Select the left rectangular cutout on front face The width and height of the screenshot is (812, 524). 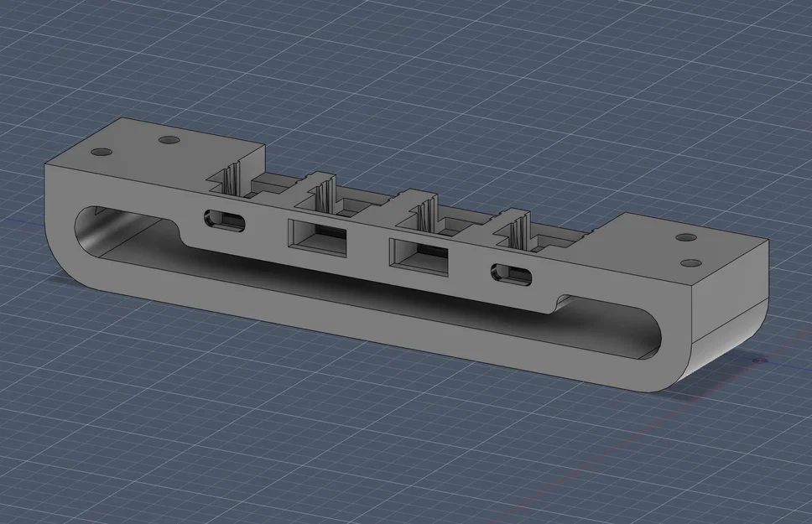317,238
